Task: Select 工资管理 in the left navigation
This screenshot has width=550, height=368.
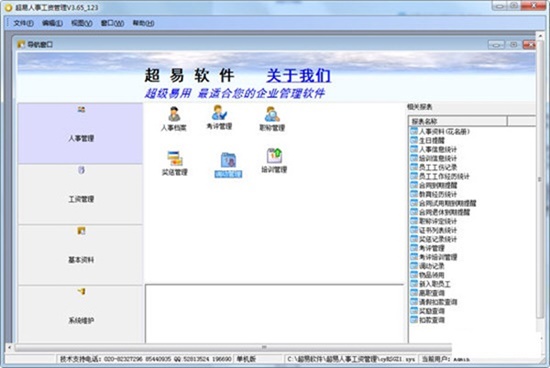Action: click(81, 195)
